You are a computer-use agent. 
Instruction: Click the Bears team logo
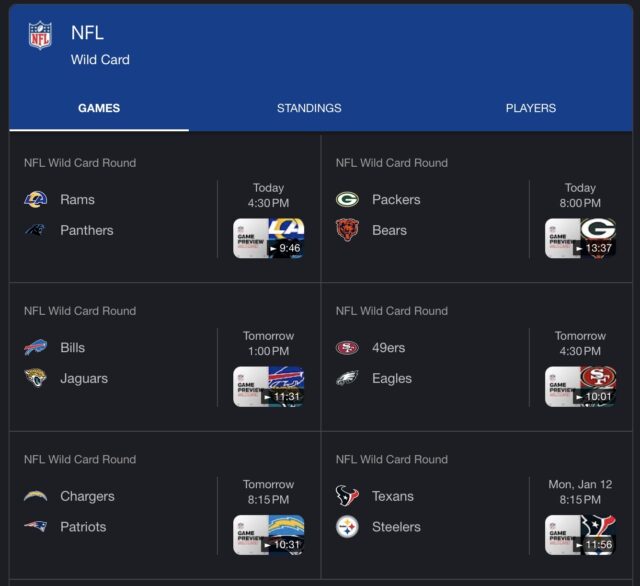click(347, 230)
